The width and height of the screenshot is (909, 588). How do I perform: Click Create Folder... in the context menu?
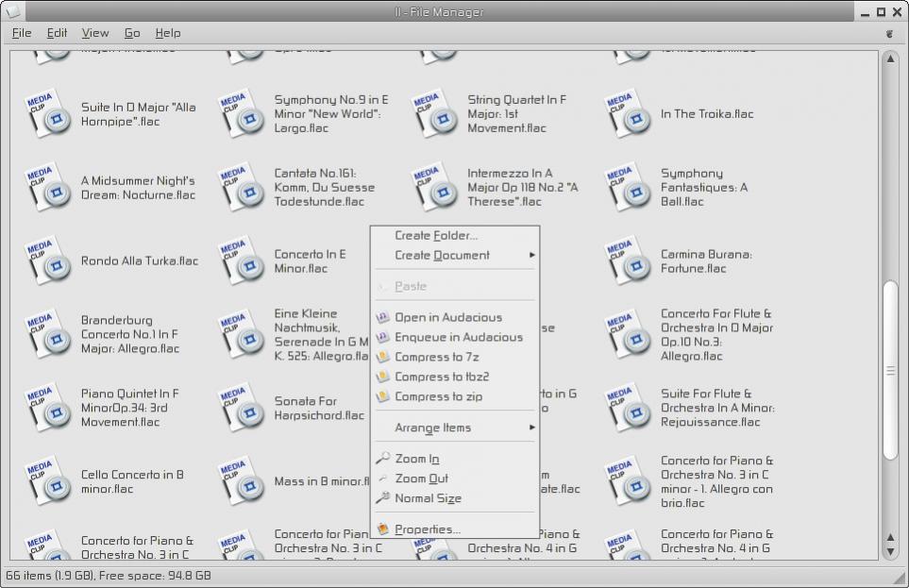tap(436, 236)
